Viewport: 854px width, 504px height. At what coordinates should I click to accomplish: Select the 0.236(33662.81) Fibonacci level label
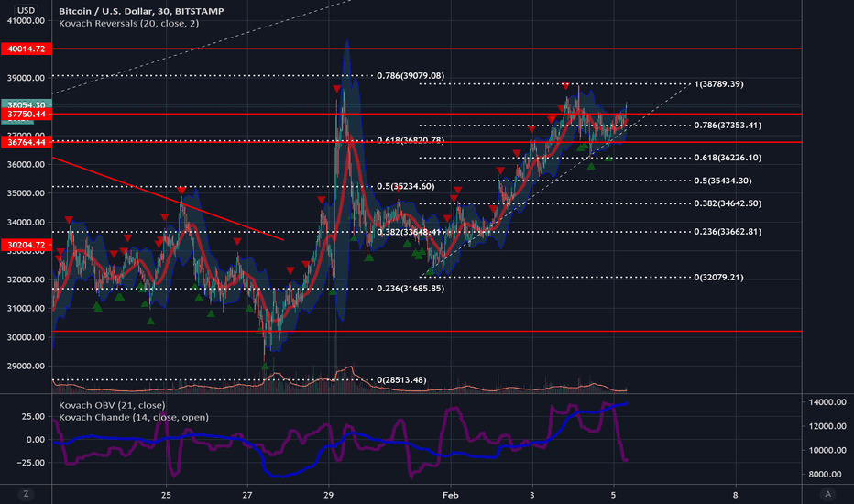click(728, 232)
